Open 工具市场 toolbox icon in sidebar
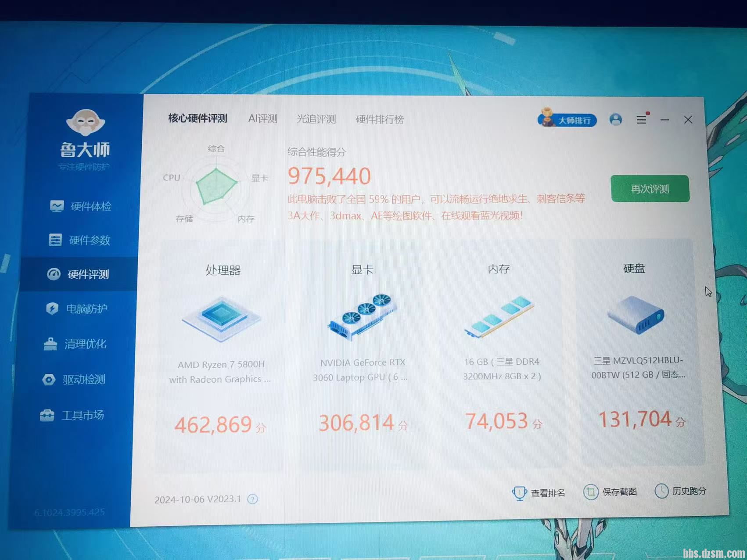This screenshot has width=747, height=560. (47, 415)
